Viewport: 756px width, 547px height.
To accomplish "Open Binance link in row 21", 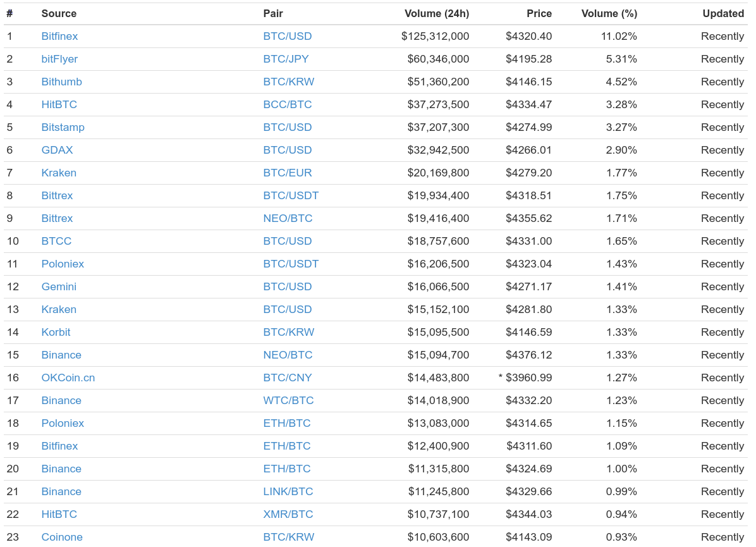I will point(61,491).
